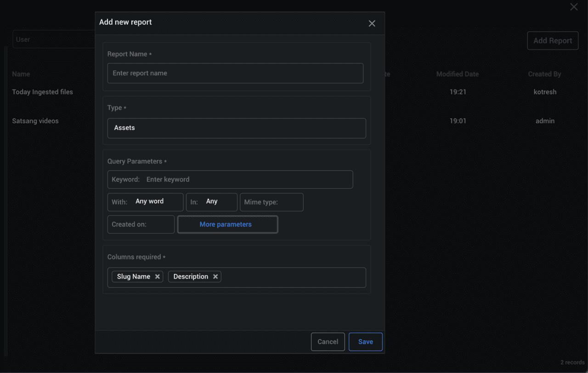
Task: Click the Name column header
Action: pos(21,74)
